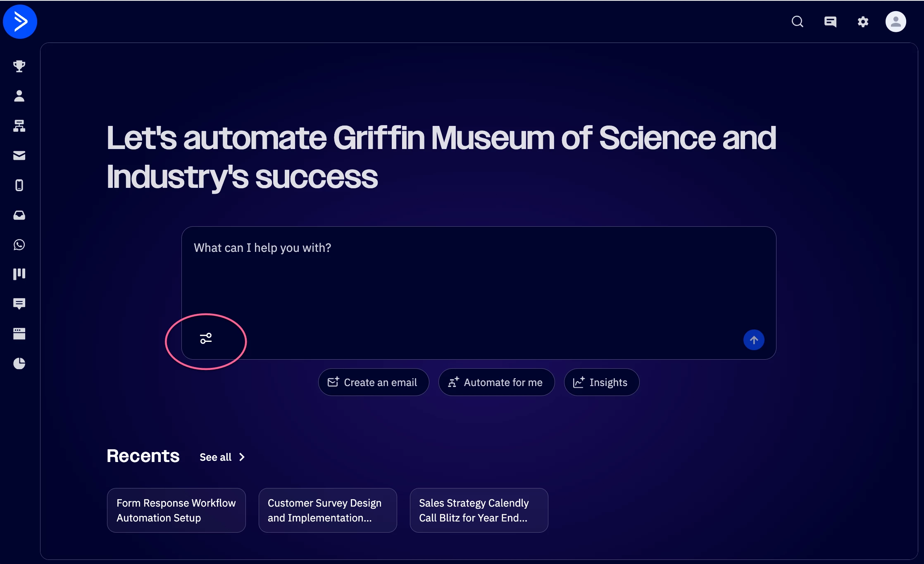Open the mobile phone icon in sidebar
The width and height of the screenshot is (924, 564).
[x=19, y=185]
